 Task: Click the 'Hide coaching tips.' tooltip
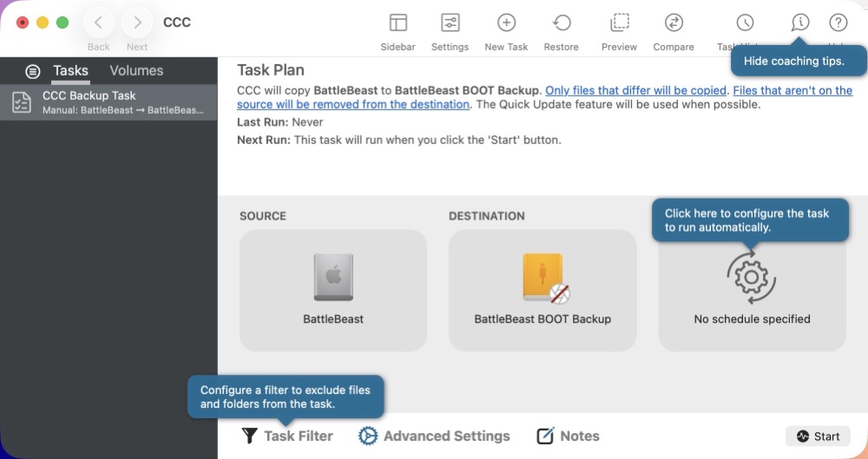point(799,61)
